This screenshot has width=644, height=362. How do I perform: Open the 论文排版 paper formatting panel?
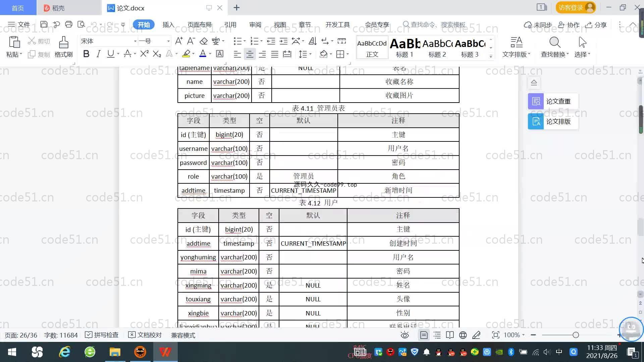pos(553,121)
